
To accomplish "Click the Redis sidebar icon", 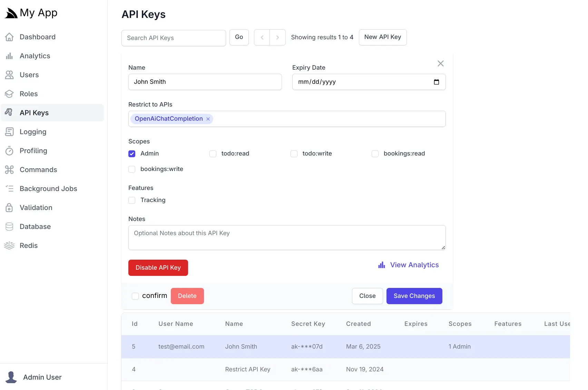I will pyautogui.click(x=9, y=246).
